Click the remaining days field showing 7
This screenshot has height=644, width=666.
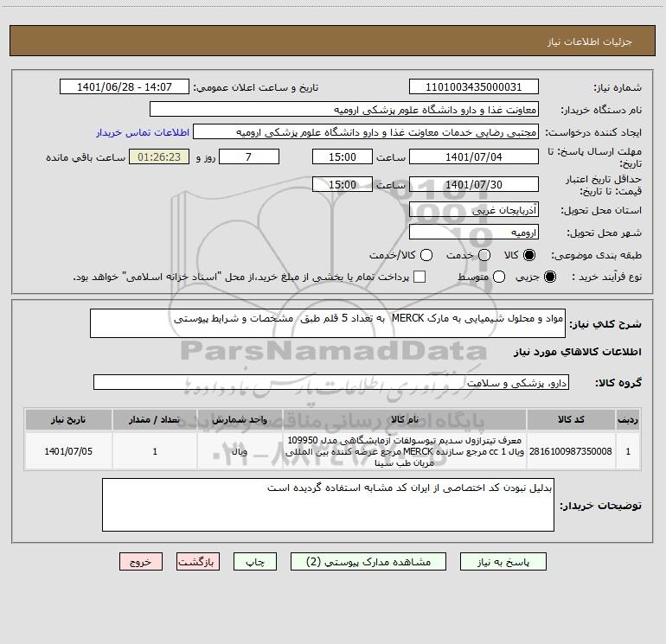(249, 156)
